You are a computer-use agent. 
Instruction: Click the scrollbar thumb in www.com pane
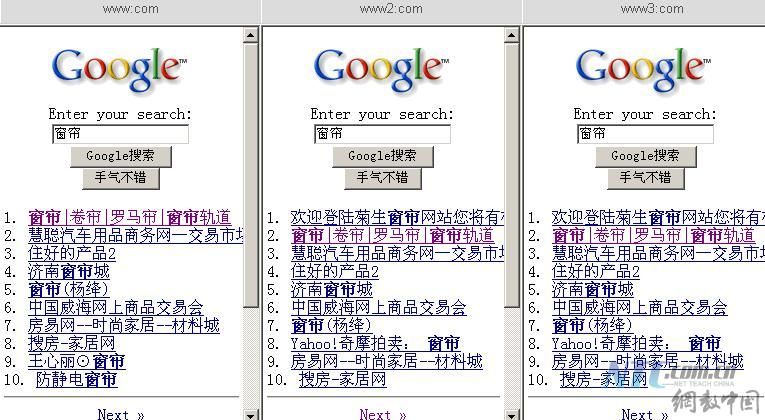(x=250, y=176)
